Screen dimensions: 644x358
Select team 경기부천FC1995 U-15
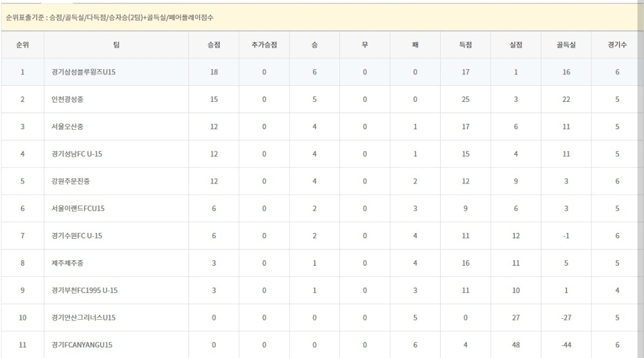tap(85, 290)
